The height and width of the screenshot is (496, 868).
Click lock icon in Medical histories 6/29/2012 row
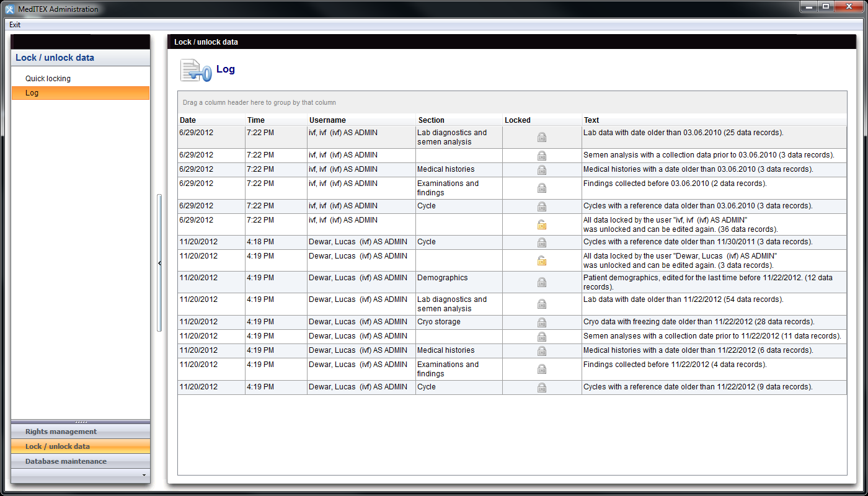pos(542,170)
